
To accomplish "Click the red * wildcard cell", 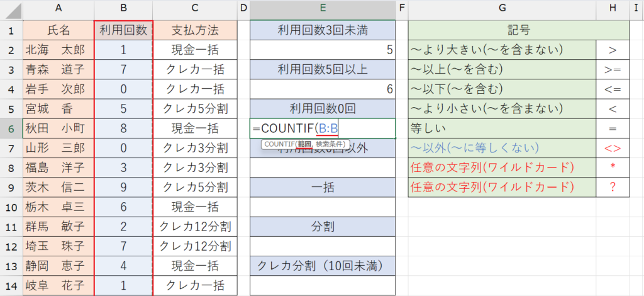I will point(613,168).
